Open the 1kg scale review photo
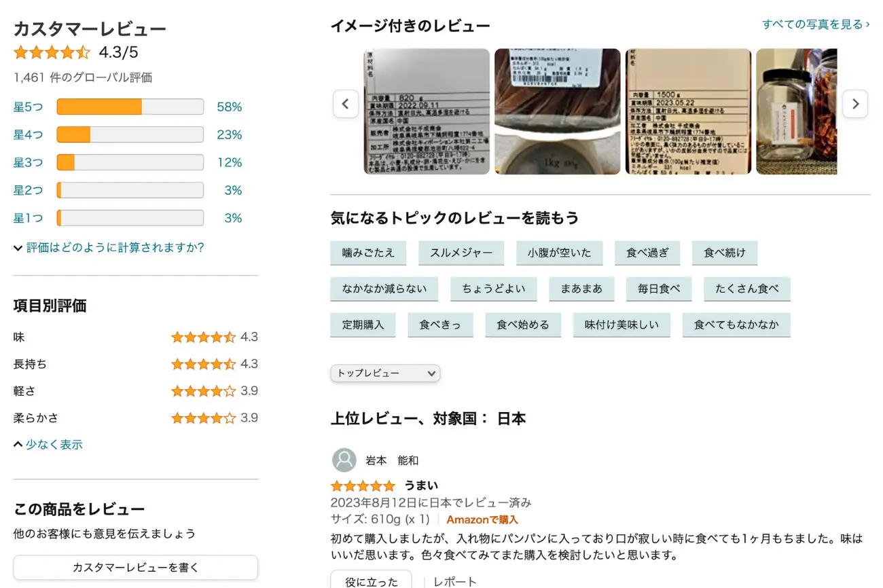 (557, 111)
